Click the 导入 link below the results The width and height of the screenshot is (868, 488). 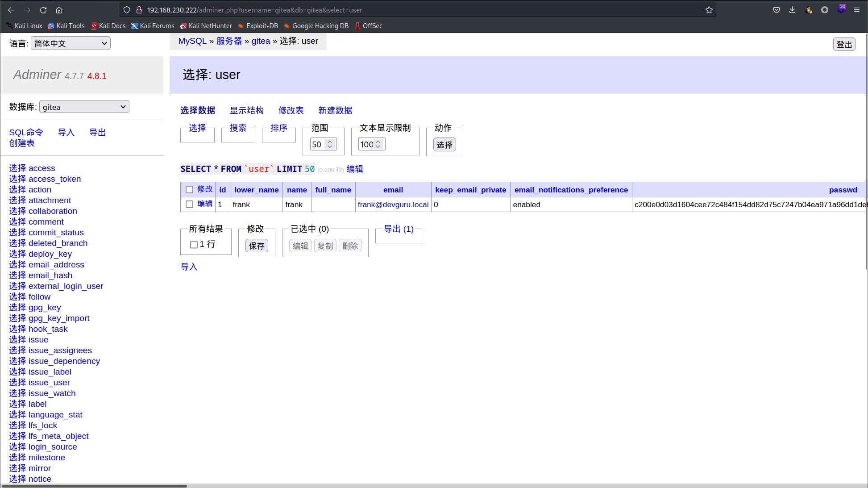tap(189, 267)
